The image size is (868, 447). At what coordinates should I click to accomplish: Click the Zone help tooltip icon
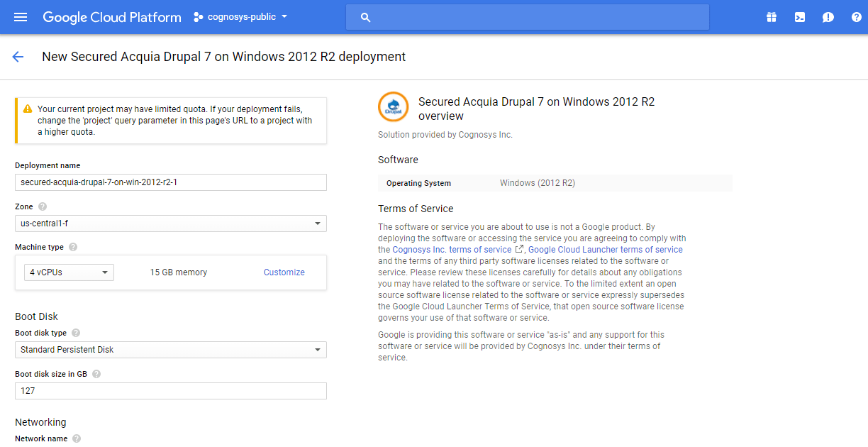tap(43, 206)
